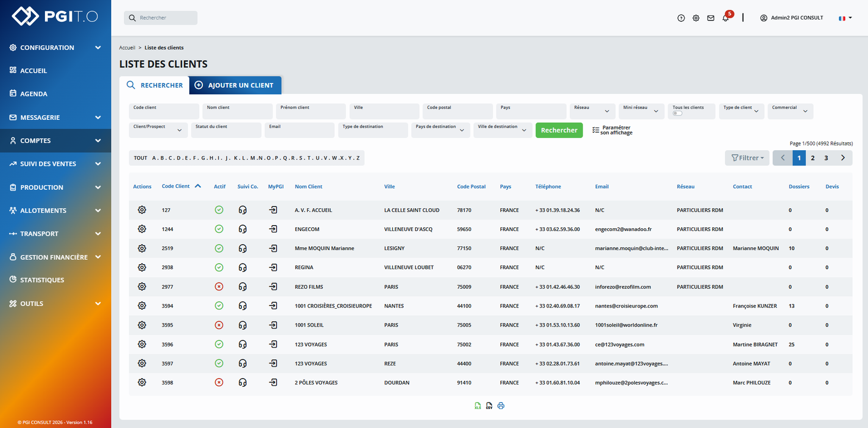Toggle inactive status for 1001 SOLEIL
This screenshot has width=868, height=428.
219,325
